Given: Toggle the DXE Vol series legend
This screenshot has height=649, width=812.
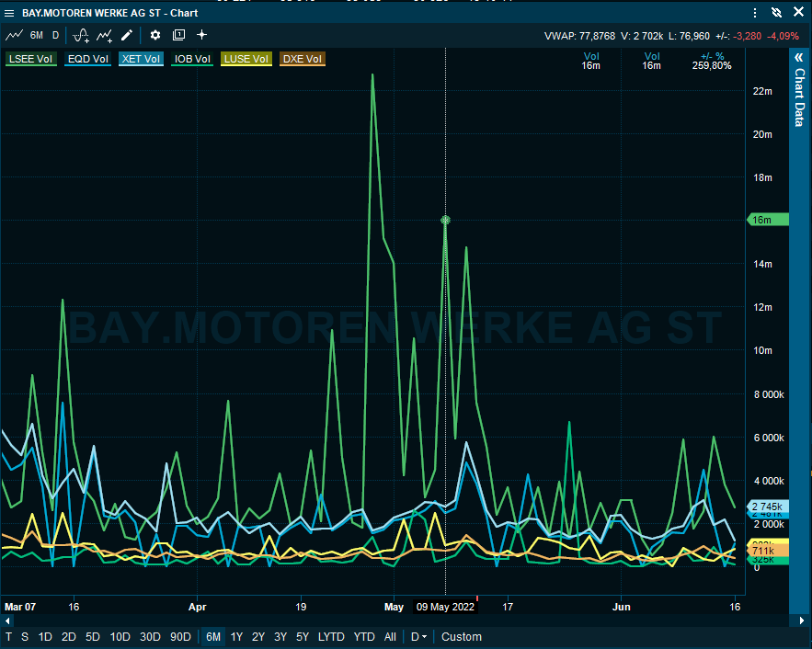Looking at the screenshot, I should click(x=303, y=59).
